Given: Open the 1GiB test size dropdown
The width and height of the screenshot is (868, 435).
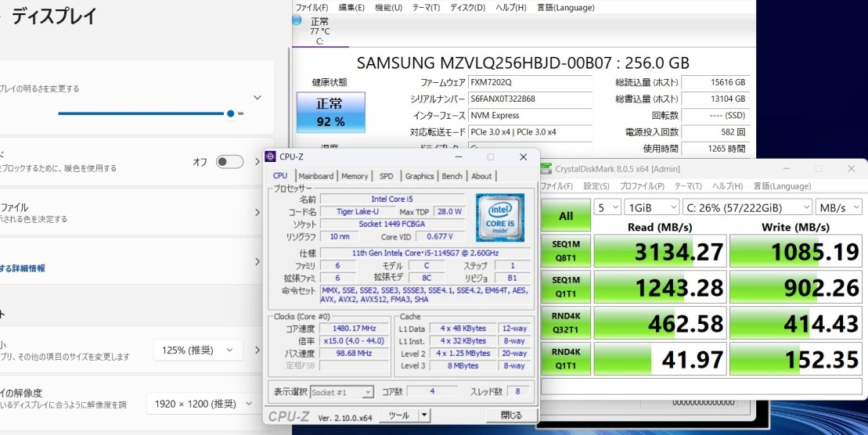Looking at the screenshot, I should pos(651,207).
